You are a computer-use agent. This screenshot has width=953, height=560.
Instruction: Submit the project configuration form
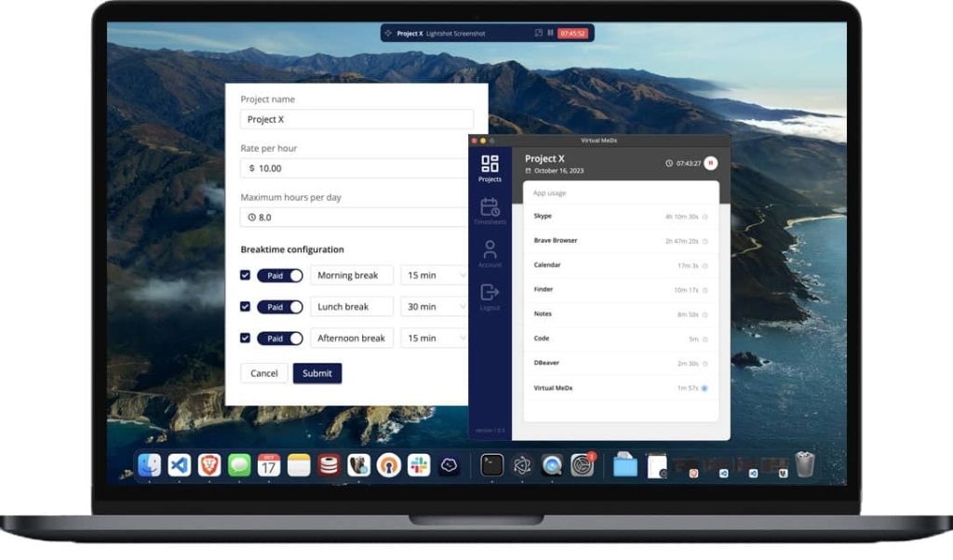pyautogui.click(x=317, y=372)
